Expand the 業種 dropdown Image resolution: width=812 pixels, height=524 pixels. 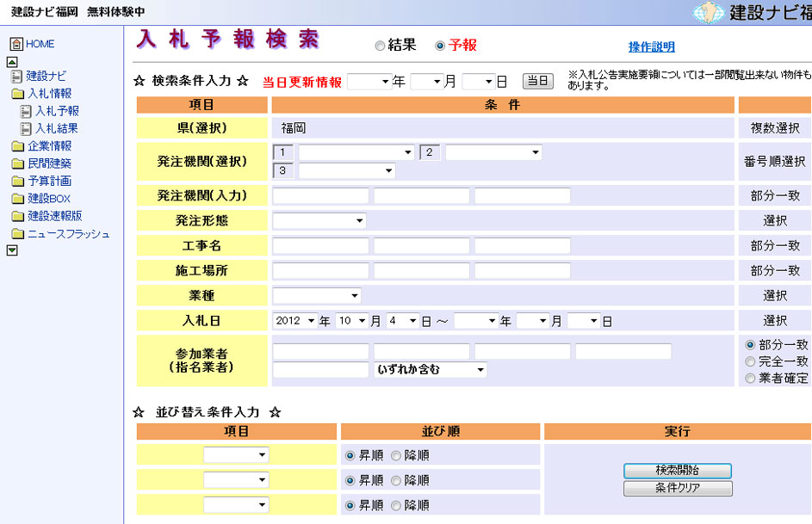pos(316,296)
